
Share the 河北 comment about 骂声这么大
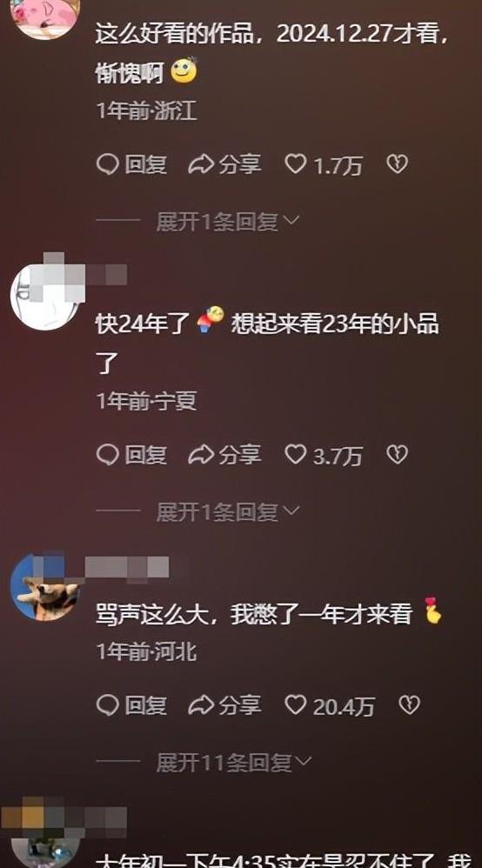coord(224,705)
